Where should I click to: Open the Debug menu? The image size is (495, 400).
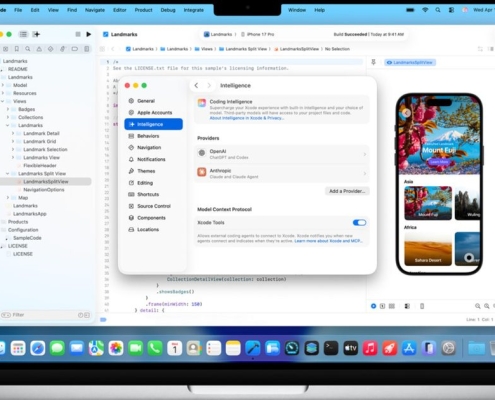168,10
